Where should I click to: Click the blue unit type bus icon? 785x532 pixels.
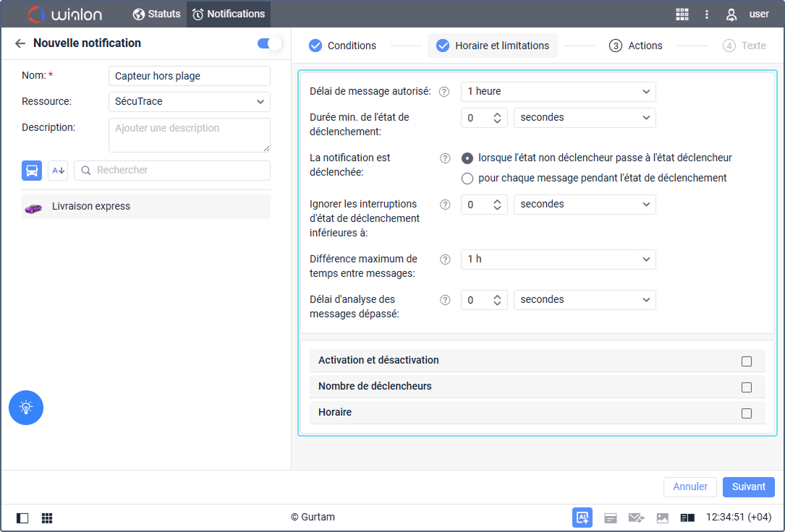point(32,171)
